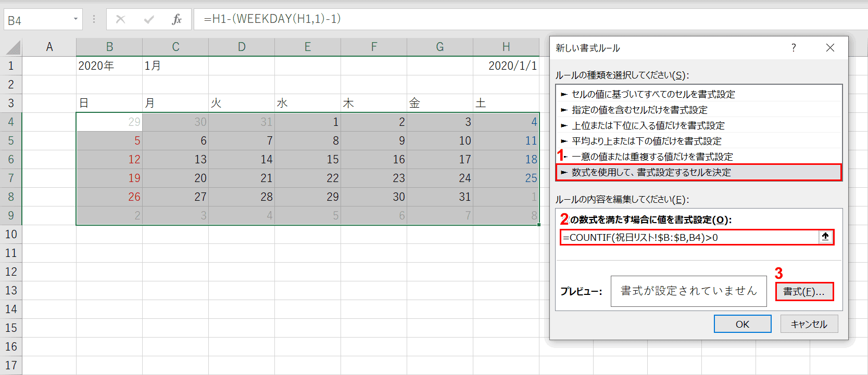This screenshot has height=375, width=868.
Task: Click calendar cell showing 15
Action: 308,160
